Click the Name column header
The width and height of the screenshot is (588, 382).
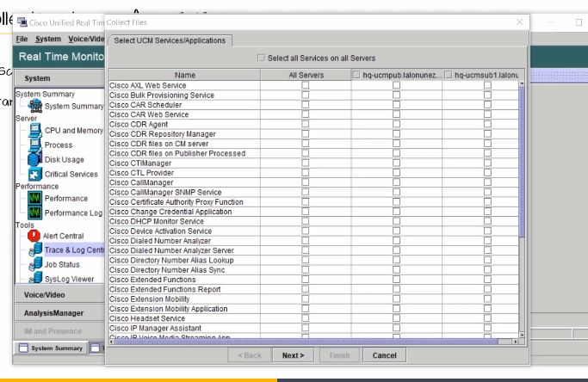(x=184, y=75)
